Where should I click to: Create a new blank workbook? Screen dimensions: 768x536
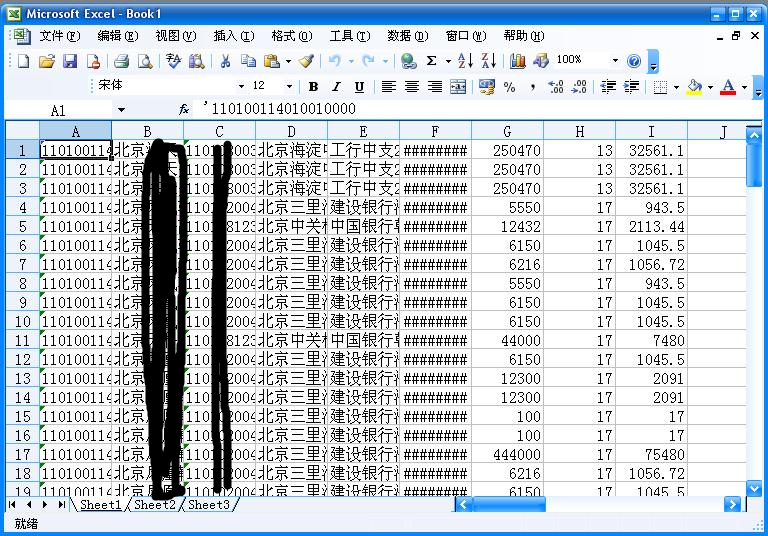[x=23, y=61]
